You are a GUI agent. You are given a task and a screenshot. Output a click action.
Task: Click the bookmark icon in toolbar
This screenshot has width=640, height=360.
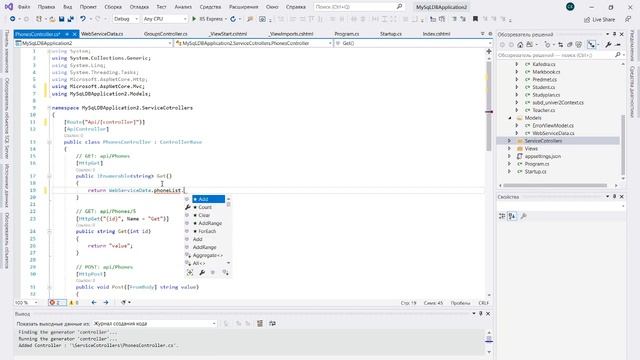[x=476, y=19]
